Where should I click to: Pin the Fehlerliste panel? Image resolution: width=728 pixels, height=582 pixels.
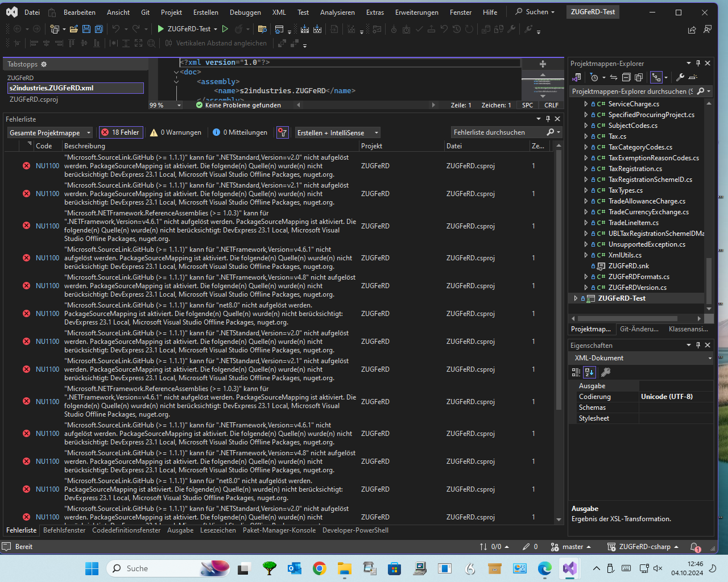pyautogui.click(x=548, y=119)
